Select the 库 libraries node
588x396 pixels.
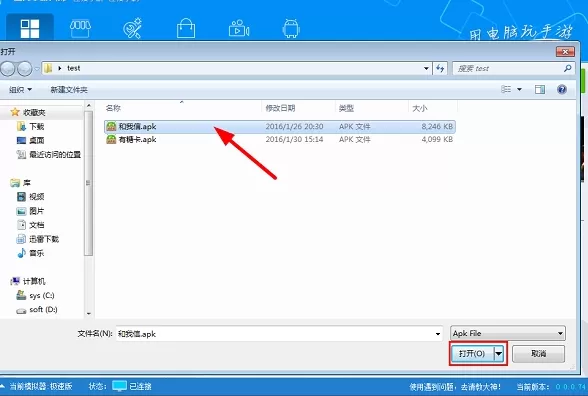(x=21, y=183)
